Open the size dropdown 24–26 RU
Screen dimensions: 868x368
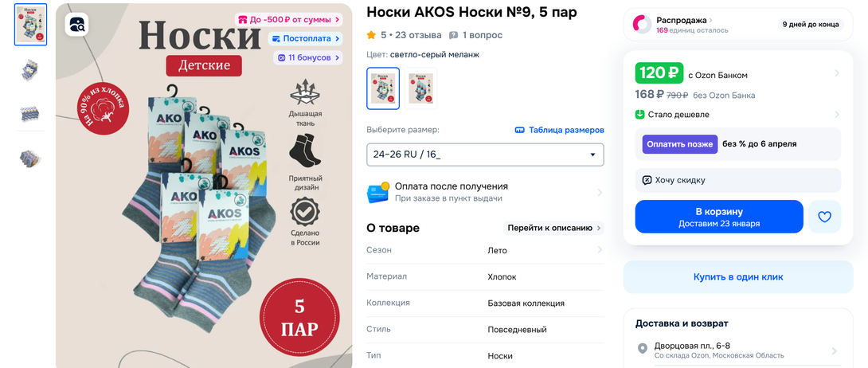click(x=485, y=155)
